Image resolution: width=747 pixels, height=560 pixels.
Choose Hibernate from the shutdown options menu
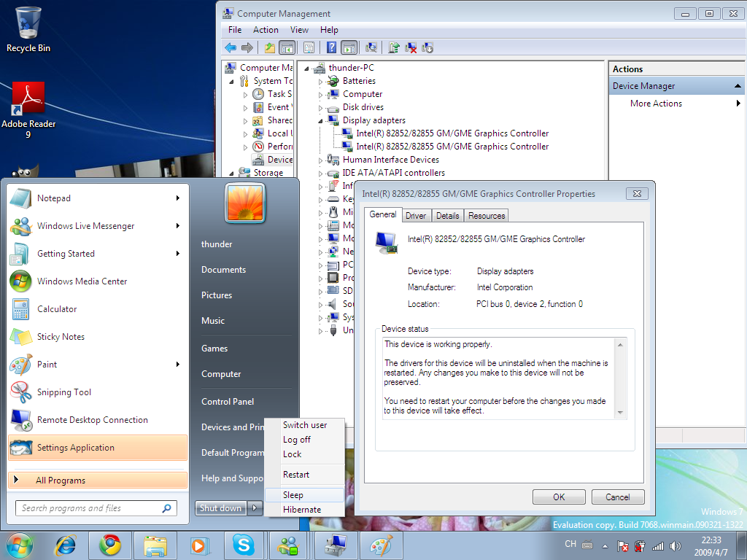tap(304, 510)
